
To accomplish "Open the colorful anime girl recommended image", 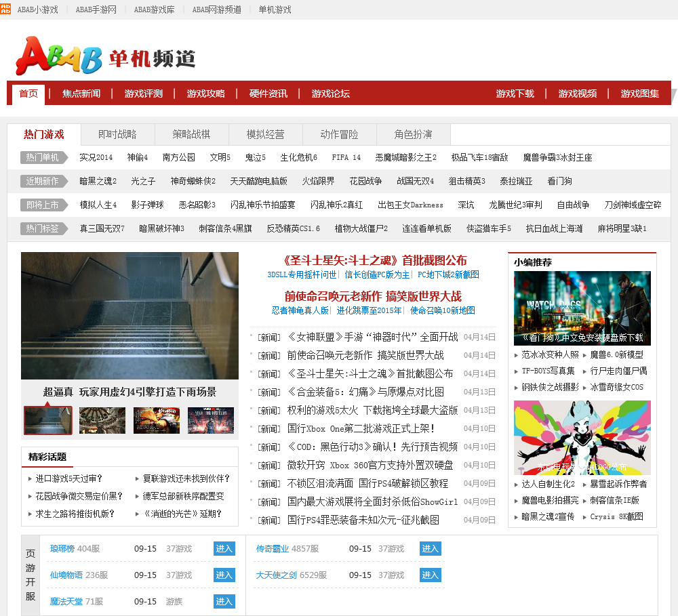I will tap(582, 437).
